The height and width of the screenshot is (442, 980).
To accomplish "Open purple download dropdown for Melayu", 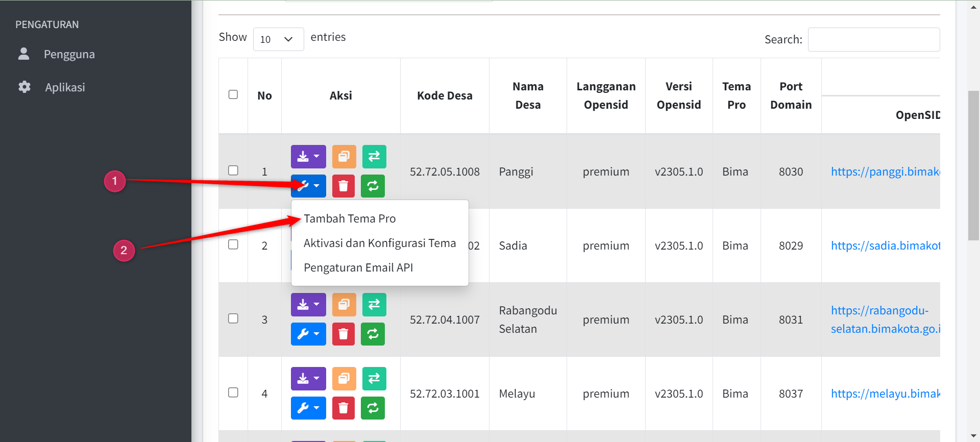I will (308, 379).
